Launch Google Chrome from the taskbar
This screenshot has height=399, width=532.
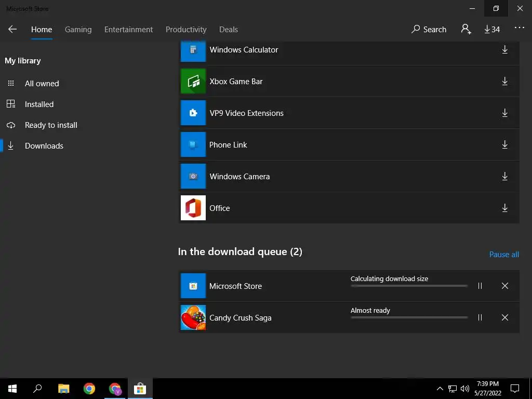[x=89, y=389]
